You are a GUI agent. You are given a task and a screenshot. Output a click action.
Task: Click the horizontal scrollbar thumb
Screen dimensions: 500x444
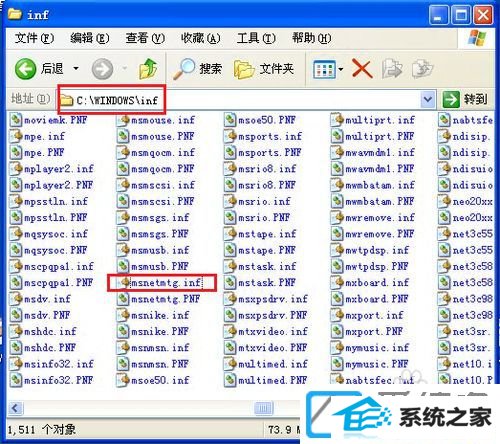click(263, 408)
